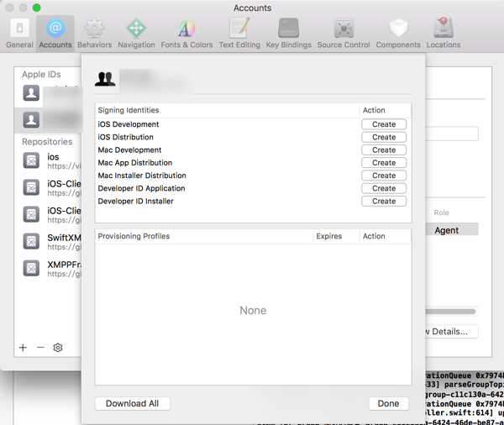
Task: Open the Locations preferences pane
Action: (444, 34)
